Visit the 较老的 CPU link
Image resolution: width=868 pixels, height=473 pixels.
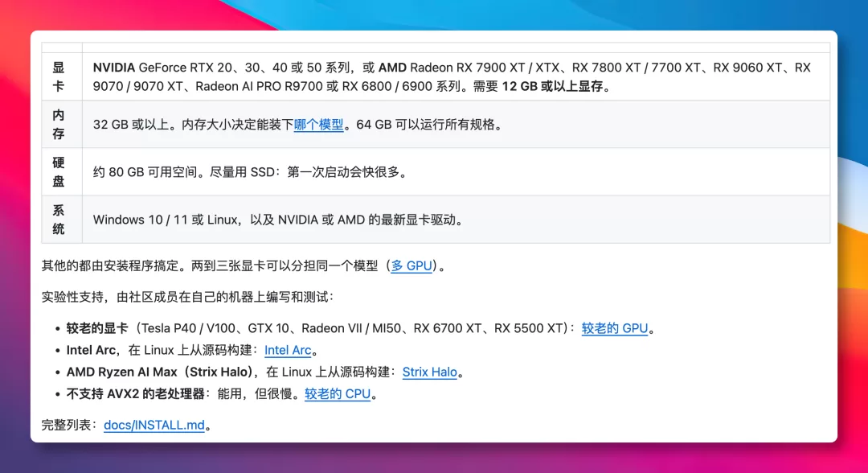(338, 394)
